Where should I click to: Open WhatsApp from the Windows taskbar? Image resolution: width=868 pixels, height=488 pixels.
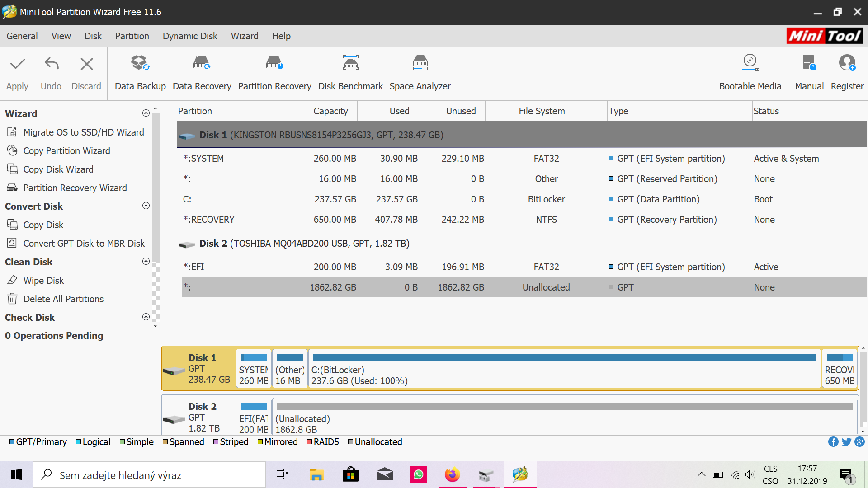tap(418, 475)
